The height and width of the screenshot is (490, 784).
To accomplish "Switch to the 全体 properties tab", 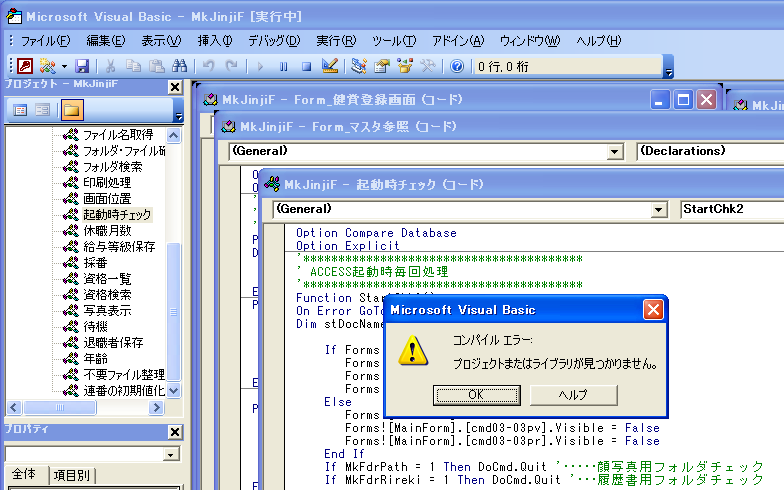I will (24, 474).
